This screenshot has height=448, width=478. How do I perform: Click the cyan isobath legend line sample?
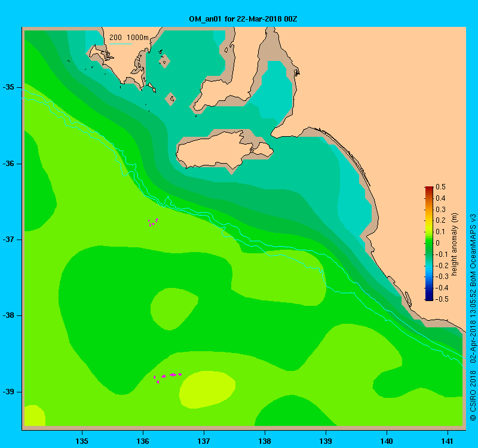[x=121, y=44]
